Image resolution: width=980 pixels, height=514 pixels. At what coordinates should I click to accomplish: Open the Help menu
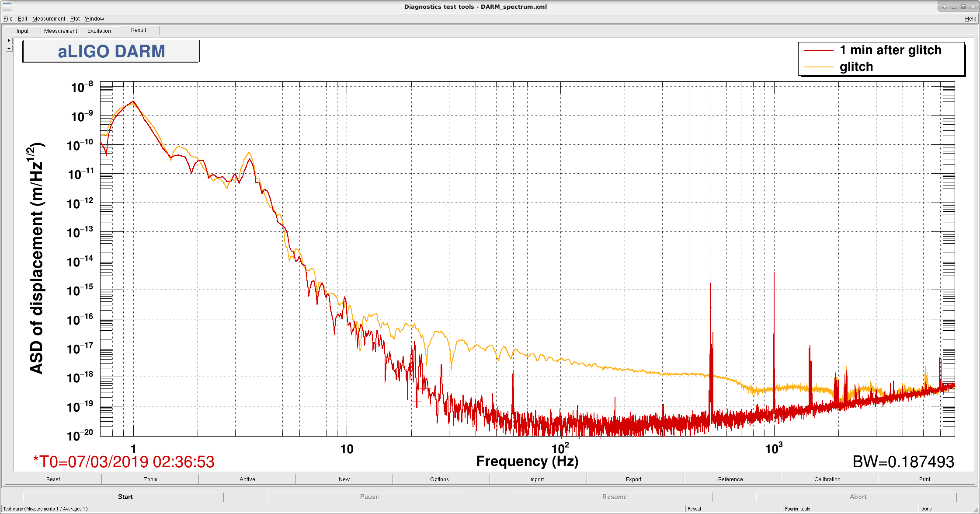coord(970,18)
